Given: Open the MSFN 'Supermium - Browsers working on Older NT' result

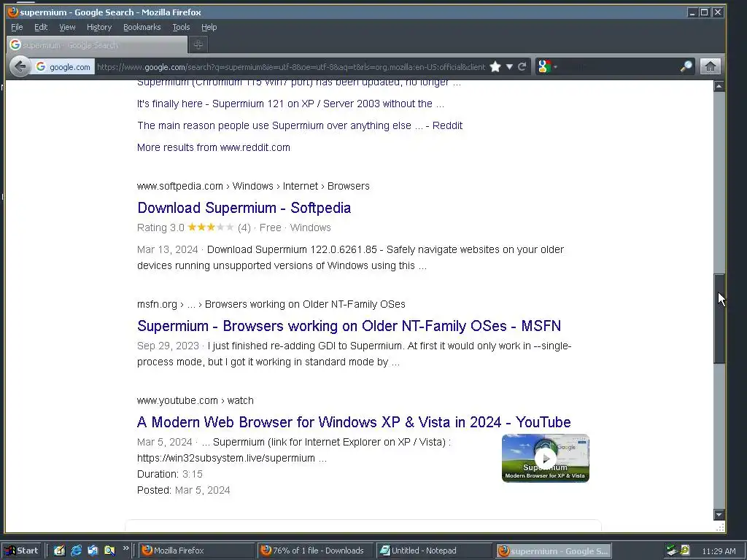Looking at the screenshot, I should point(349,326).
